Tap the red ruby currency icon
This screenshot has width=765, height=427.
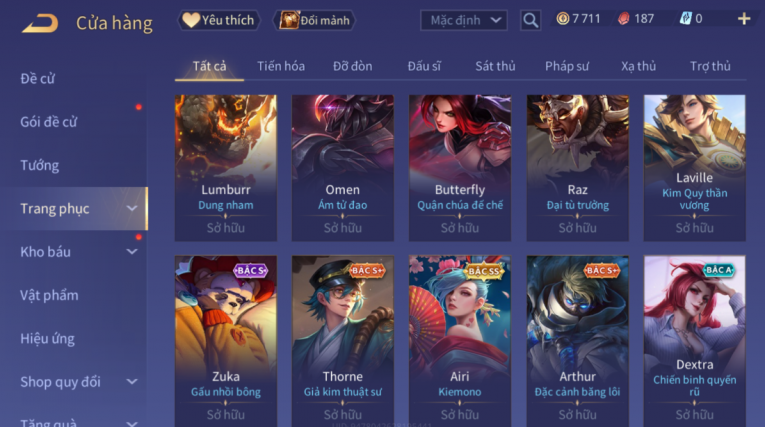[624, 19]
